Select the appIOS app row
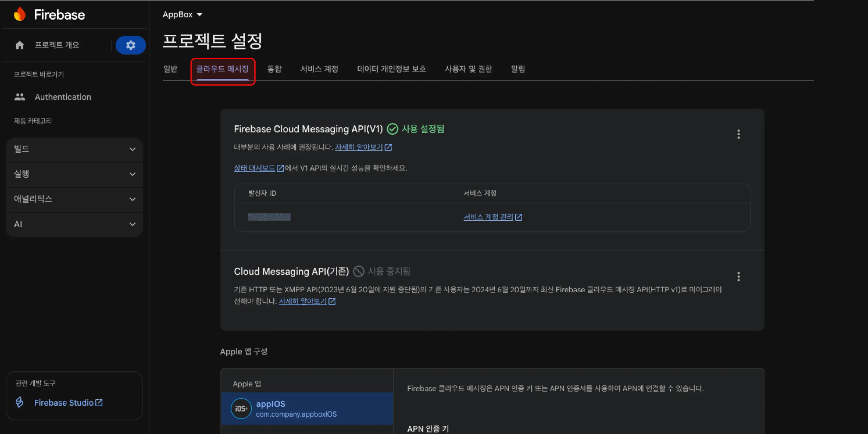 tap(307, 408)
